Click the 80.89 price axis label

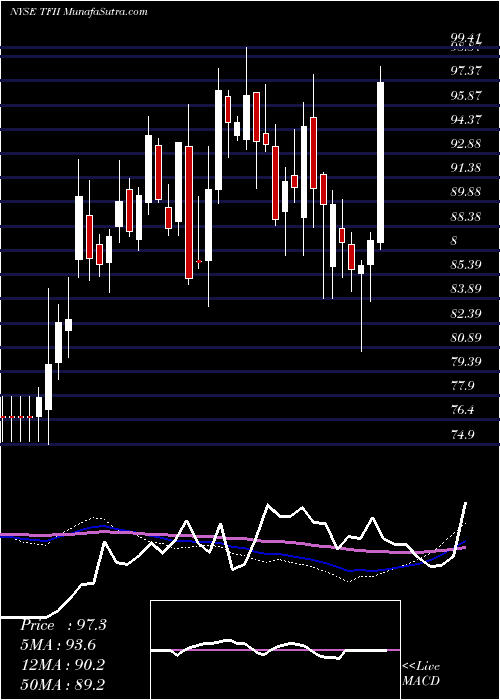click(466, 337)
